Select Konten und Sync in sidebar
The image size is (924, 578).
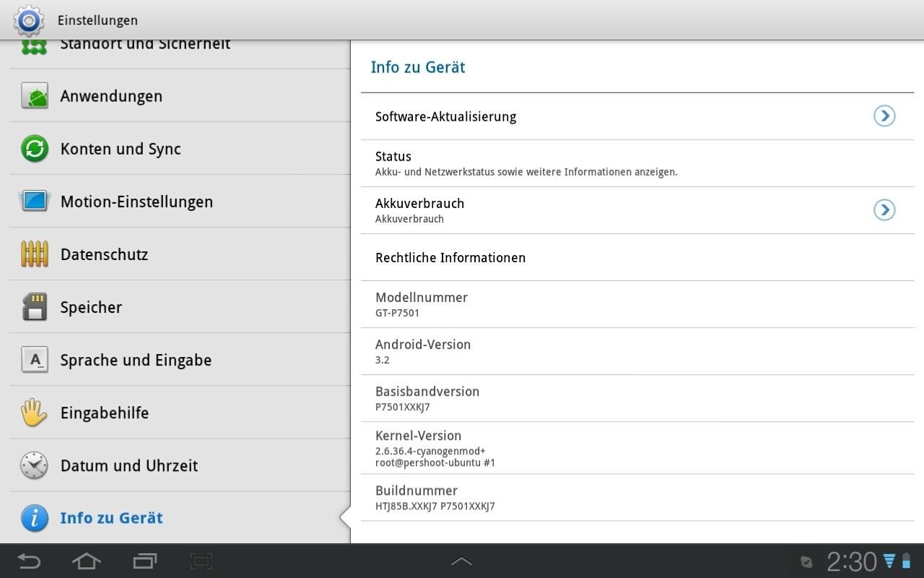[180, 149]
